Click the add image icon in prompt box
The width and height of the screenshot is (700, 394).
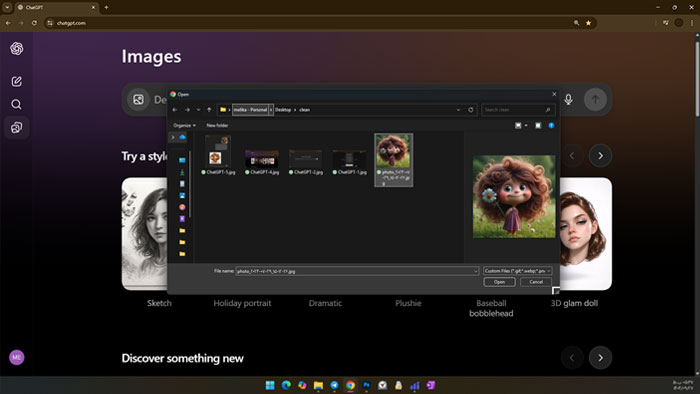[x=138, y=99]
